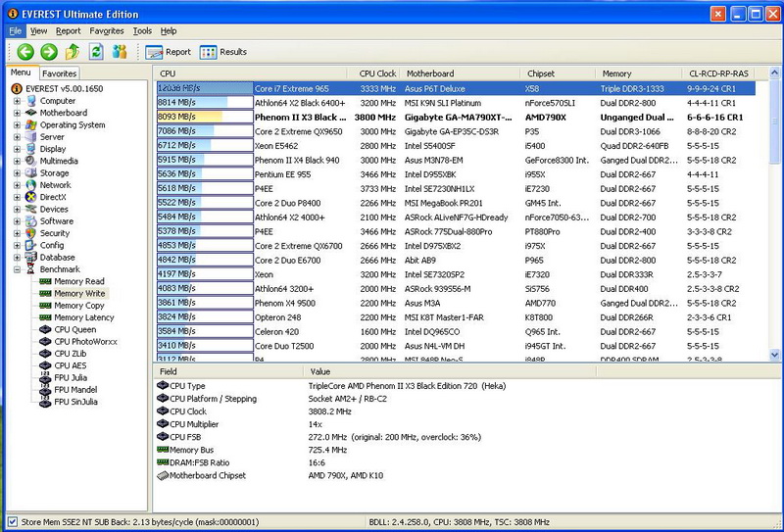This screenshot has width=784, height=532.
Task: Select the Memory Latency benchmark
Action: [84, 317]
